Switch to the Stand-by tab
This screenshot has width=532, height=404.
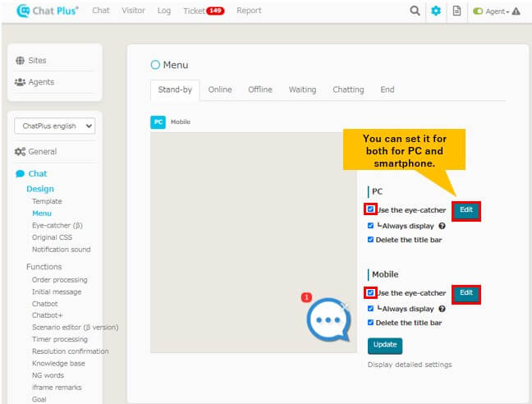coord(175,90)
